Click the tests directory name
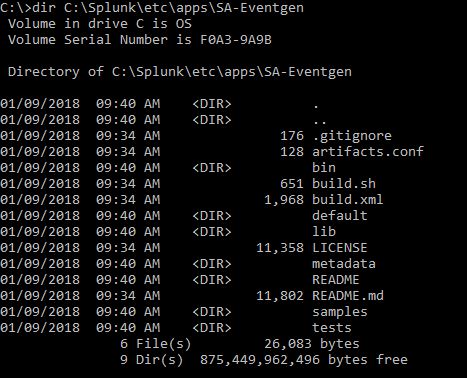This screenshot has width=467, height=378. click(x=332, y=328)
